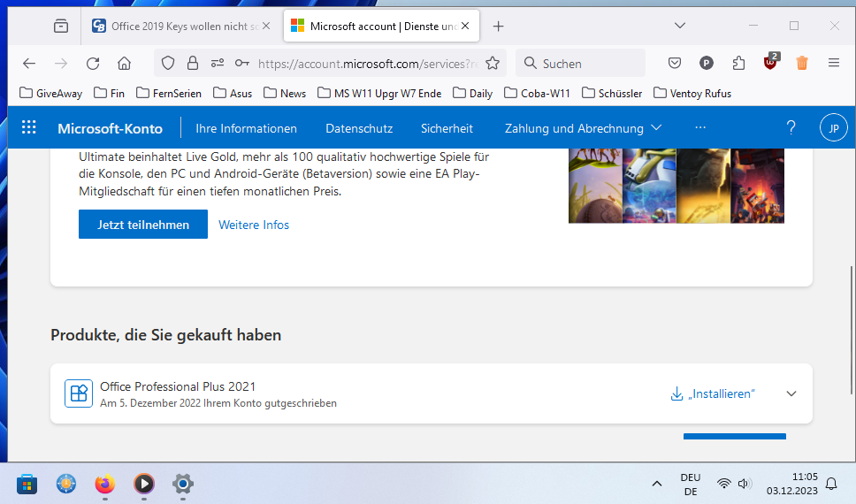This screenshot has width=856, height=504.
Task: Open JP account profile avatar
Action: pos(834,128)
